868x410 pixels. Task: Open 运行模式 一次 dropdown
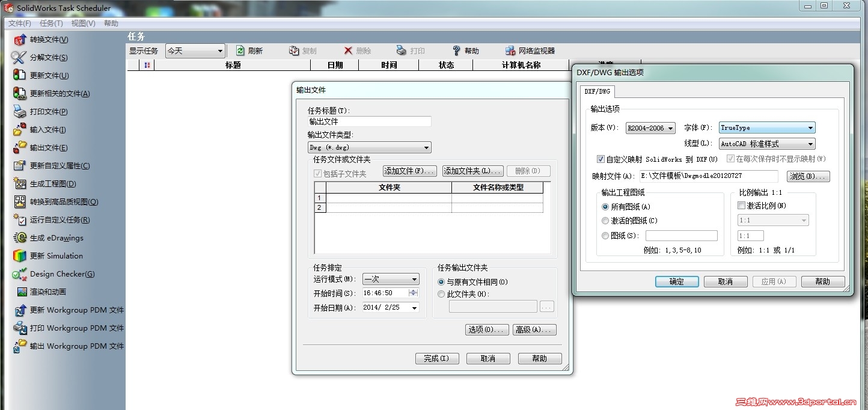click(x=391, y=279)
